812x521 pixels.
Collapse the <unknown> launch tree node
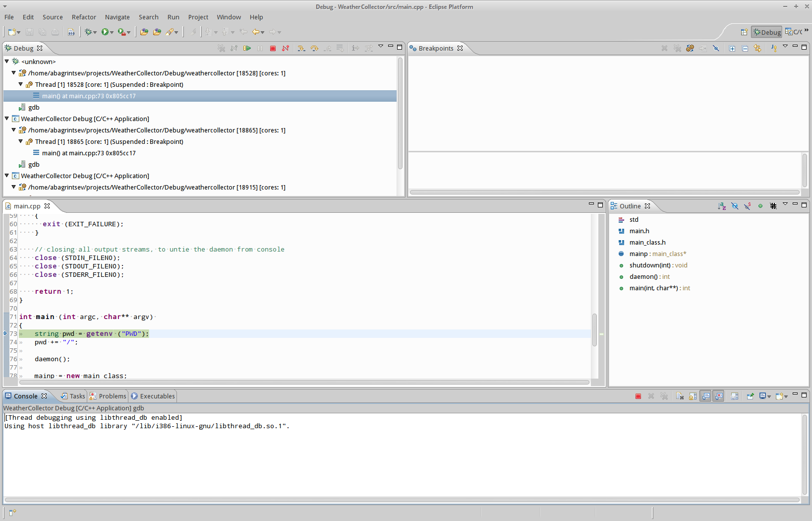click(x=7, y=62)
